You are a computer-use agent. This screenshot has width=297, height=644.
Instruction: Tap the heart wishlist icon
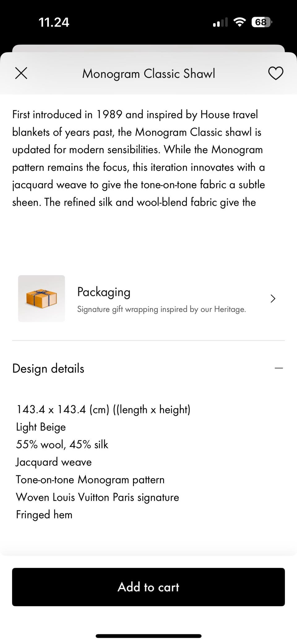[275, 73]
